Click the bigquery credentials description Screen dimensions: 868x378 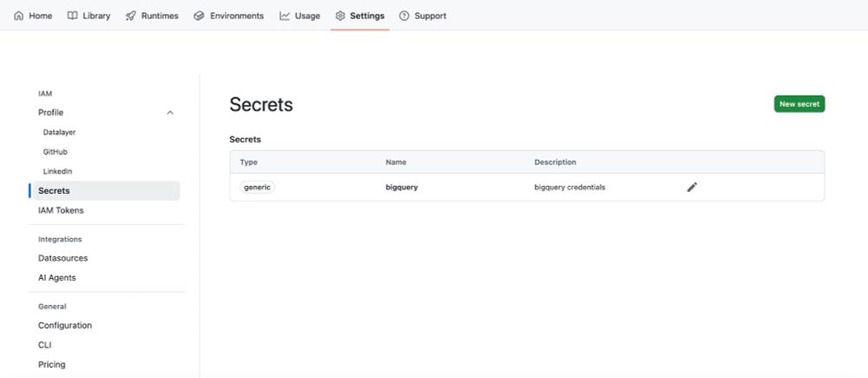click(569, 188)
